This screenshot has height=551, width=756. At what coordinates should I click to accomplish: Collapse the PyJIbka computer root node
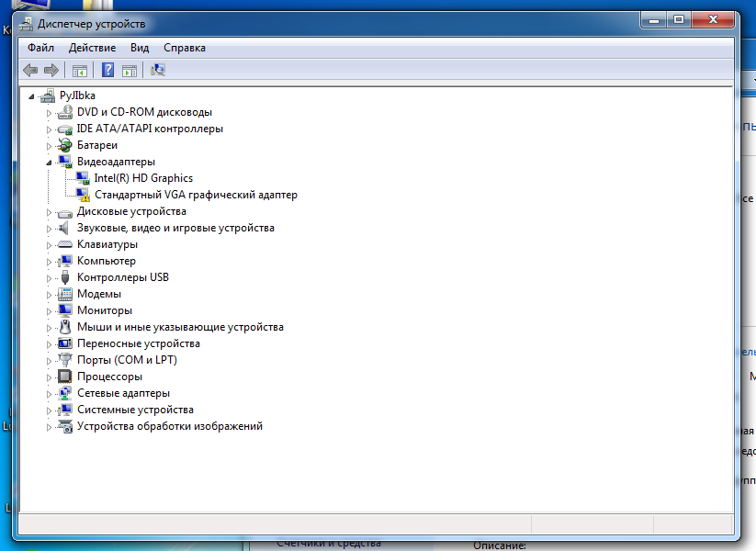point(32,96)
